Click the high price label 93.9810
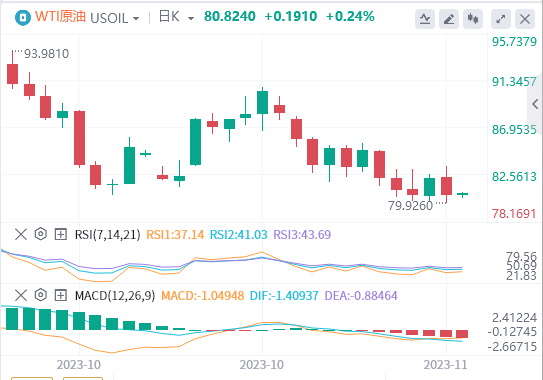Viewport: 543px width, 380px height. (46, 54)
